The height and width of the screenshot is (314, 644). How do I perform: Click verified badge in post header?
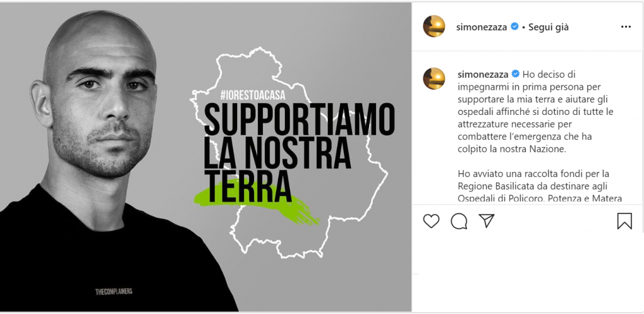click(x=514, y=26)
